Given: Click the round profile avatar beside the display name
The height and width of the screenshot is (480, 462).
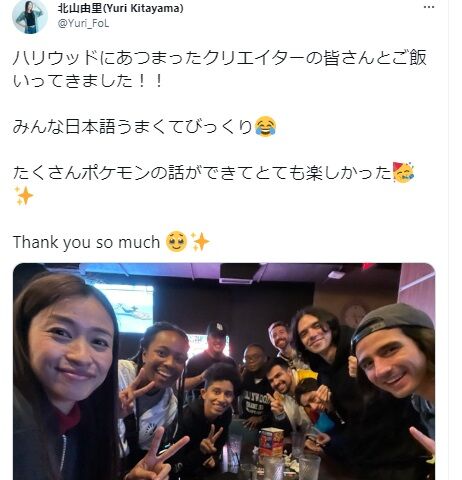Looking at the screenshot, I should (30, 15).
